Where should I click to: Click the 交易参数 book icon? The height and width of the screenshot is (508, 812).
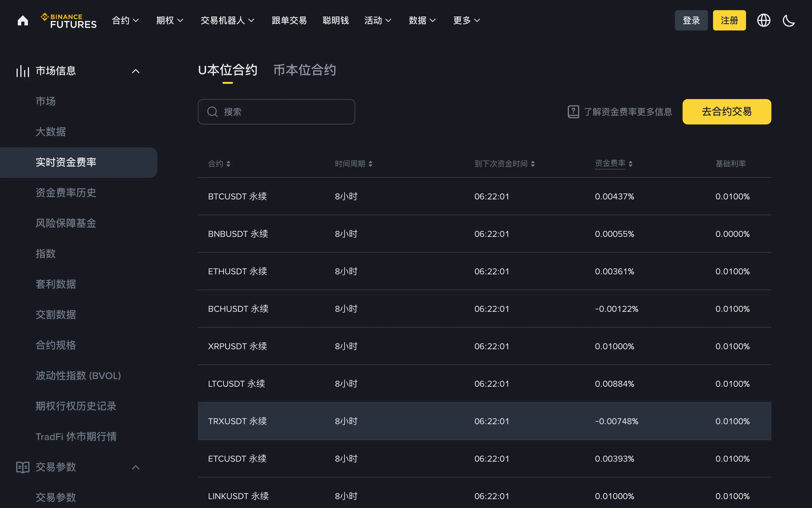click(23, 467)
